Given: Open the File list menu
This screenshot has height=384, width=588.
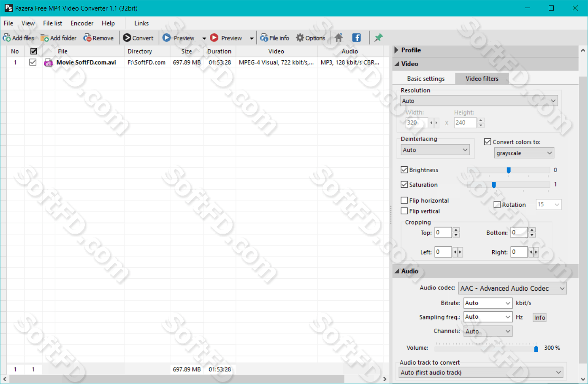Looking at the screenshot, I should coord(53,23).
